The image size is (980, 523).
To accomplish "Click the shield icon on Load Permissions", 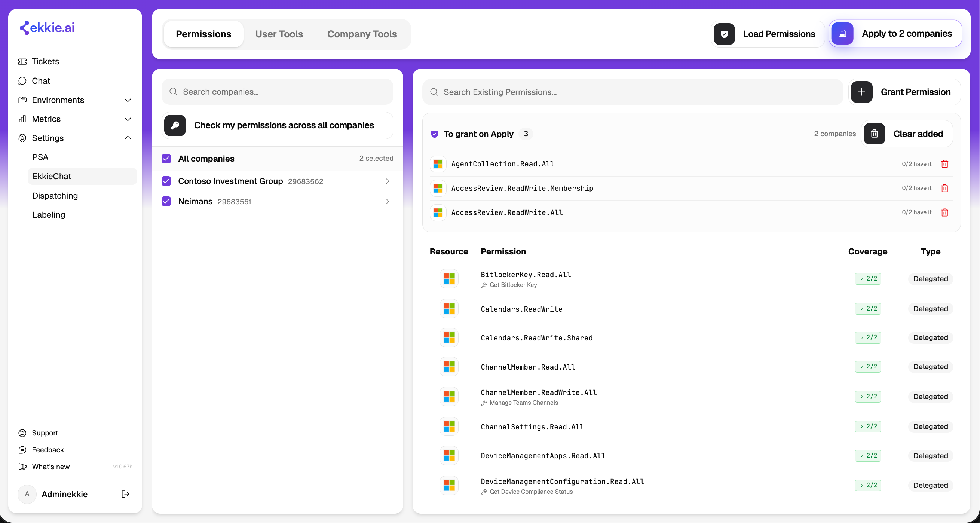I will tap(725, 34).
